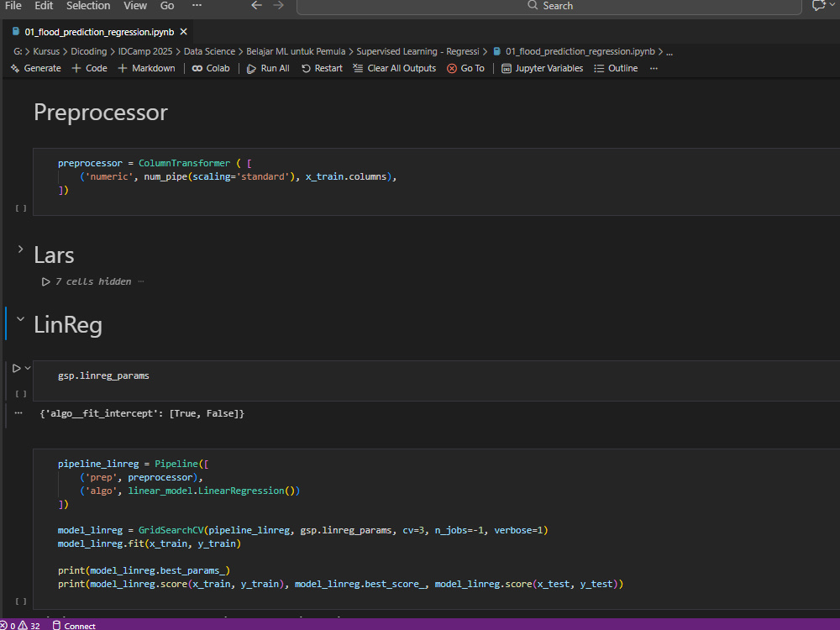
Task: Add a new Markdown cell
Action: tap(146, 69)
